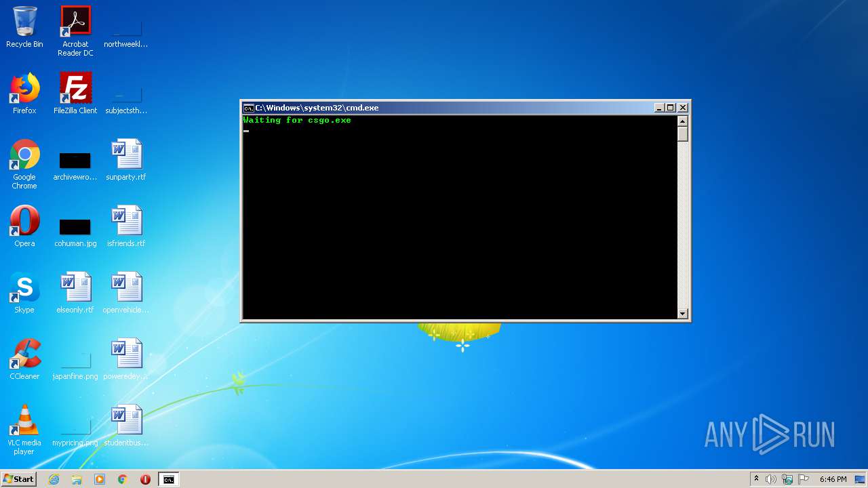Viewport: 868px width, 488px height.
Task: Open Skype desktop shortcut
Action: pyautogui.click(x=24, y=293)
